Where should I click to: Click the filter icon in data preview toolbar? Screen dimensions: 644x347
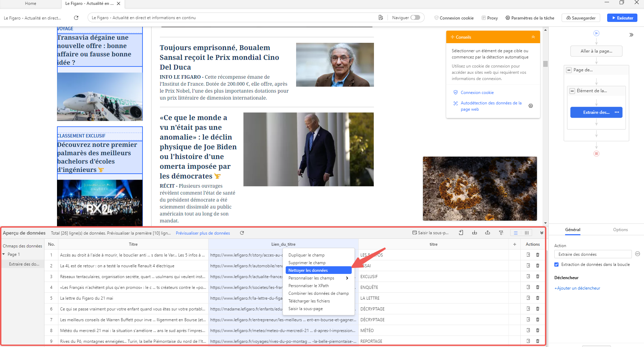point(501,233)
